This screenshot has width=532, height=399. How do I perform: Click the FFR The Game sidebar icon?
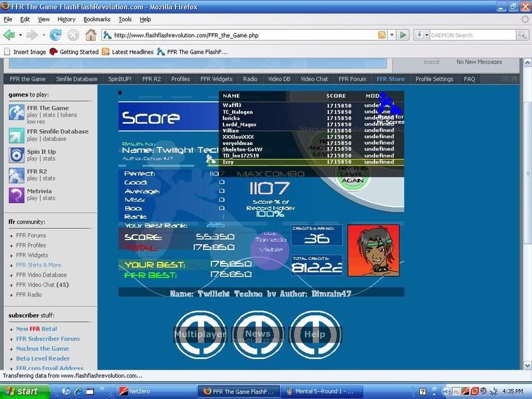coord(17,112)
